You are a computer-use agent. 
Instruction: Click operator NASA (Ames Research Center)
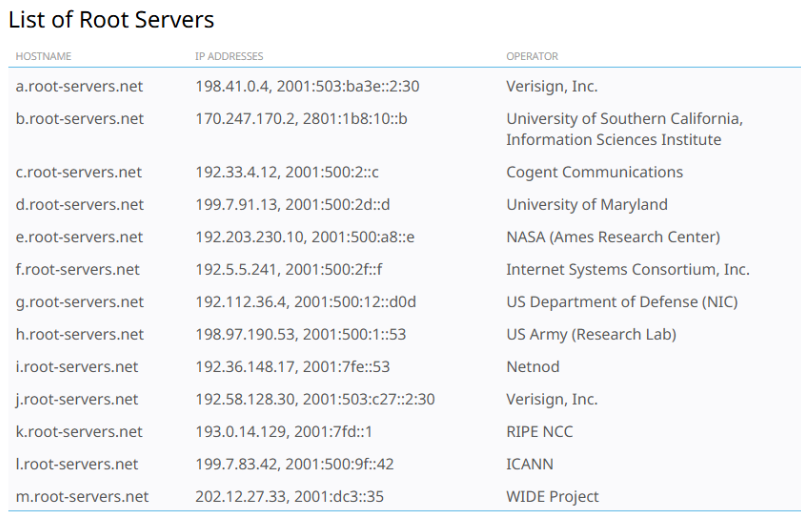click(613, 237)
